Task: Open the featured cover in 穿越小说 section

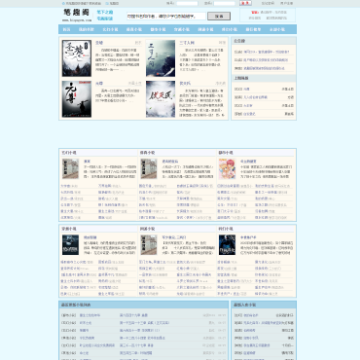Action: pos(70,245)
